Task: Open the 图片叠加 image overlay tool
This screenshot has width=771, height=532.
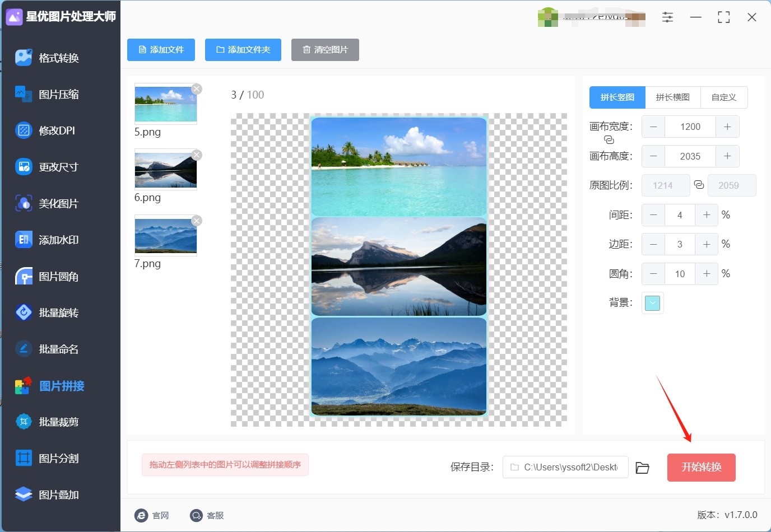Action: [58, 494]
